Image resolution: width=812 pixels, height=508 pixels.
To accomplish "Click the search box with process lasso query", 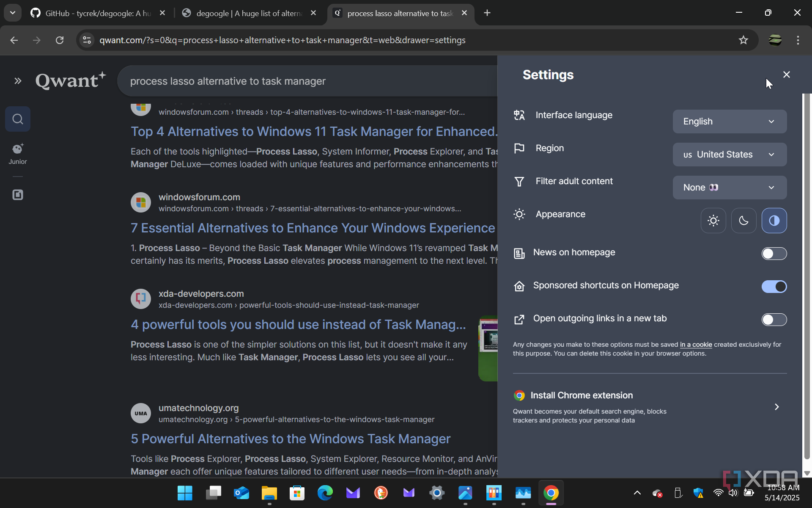I will pos(307,81).
